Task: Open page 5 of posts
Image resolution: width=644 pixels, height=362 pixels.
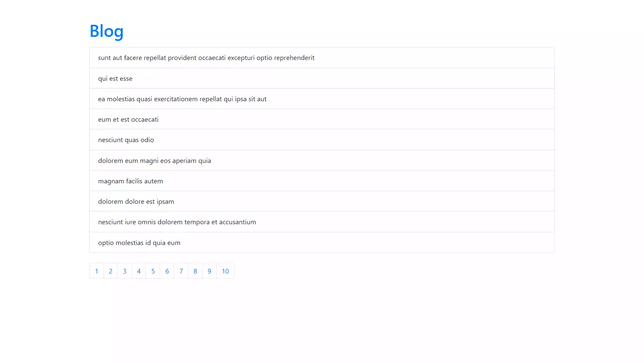Action: pyautogui.click(x=153, y=271)
